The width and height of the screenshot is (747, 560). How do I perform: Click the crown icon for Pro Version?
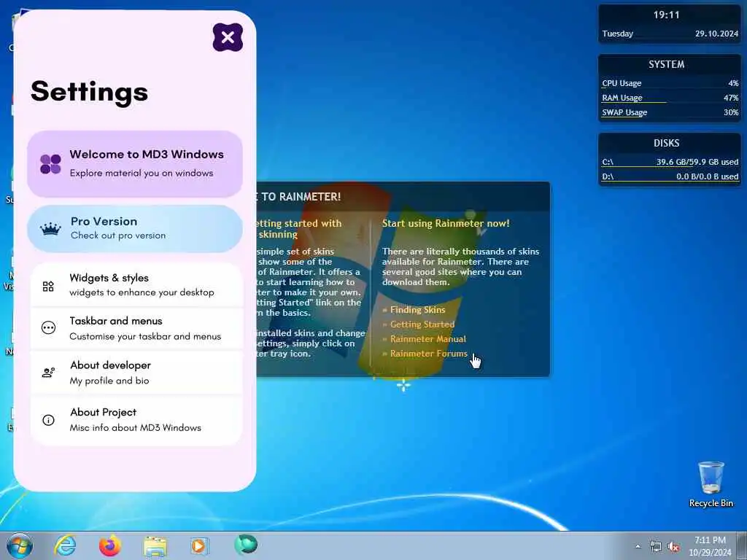[x=50, y=230]
